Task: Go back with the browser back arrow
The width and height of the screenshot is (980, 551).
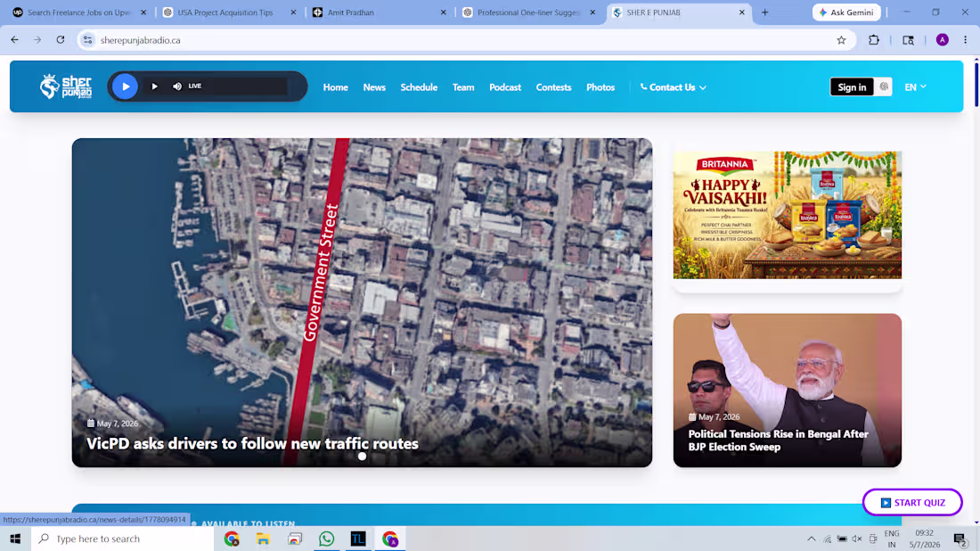Action: [x=14, y=40]
